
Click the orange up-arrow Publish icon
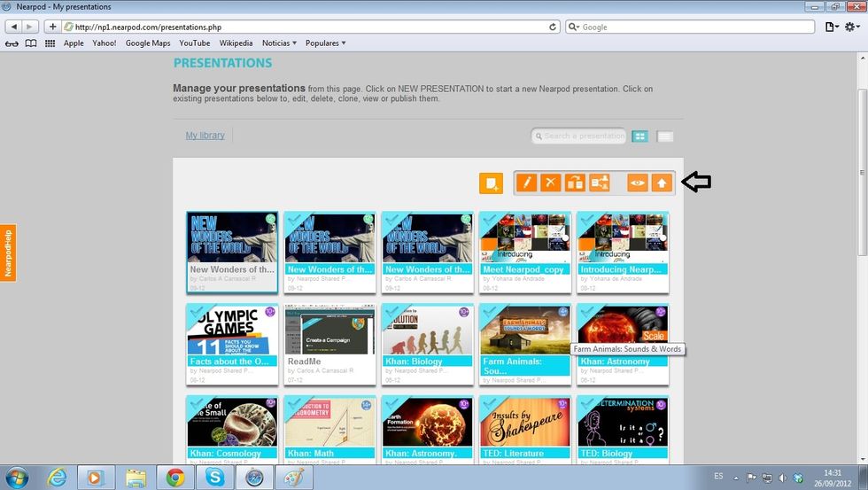[x=662, y=183]
